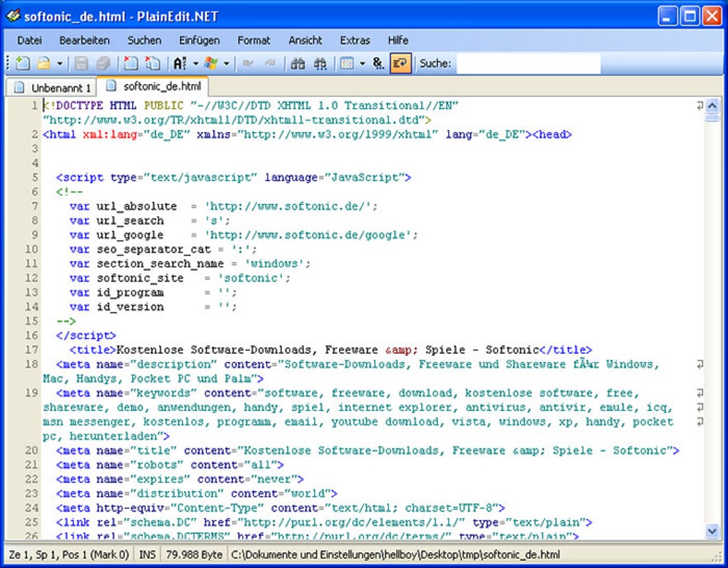Click 'url_absolute' variable on line 7
This screenshot has height=568, width=728.
click(136, 206)
